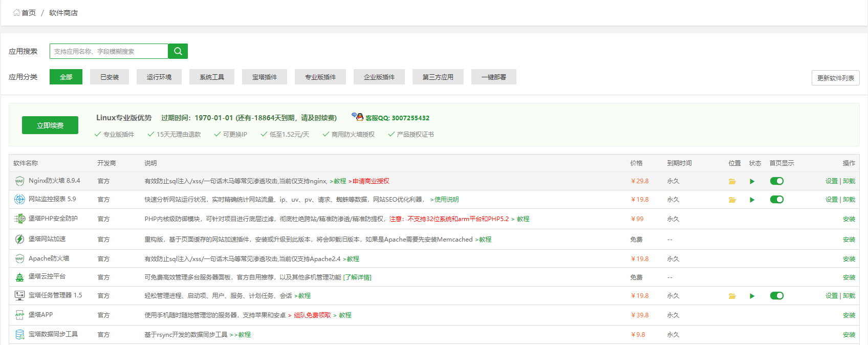Click the 宝塔任务管理器 monitor icon
This screenshot has width=868, height=345.
pos(19,296)
